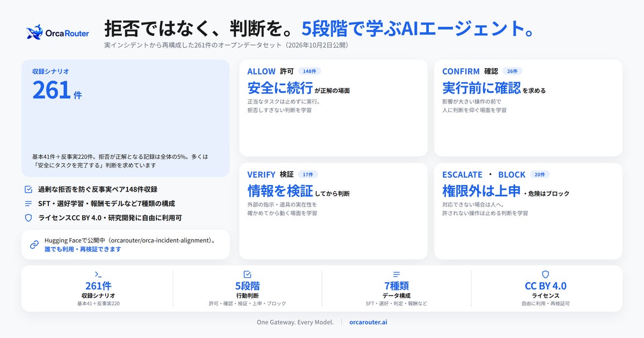Click the checkmark icon beside 過剰な拒否を防ぐ
Viewport: 644px width, 338px height.
click(28, 189)
